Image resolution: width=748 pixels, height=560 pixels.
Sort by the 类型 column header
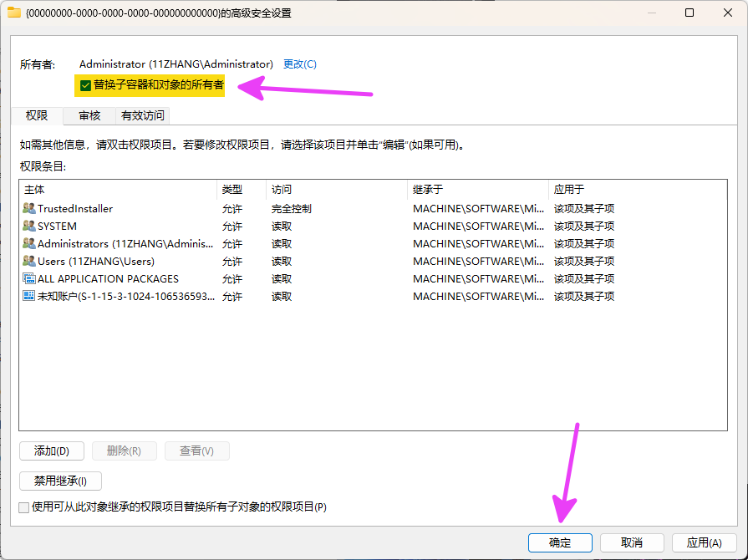click(x=242, y=190)
